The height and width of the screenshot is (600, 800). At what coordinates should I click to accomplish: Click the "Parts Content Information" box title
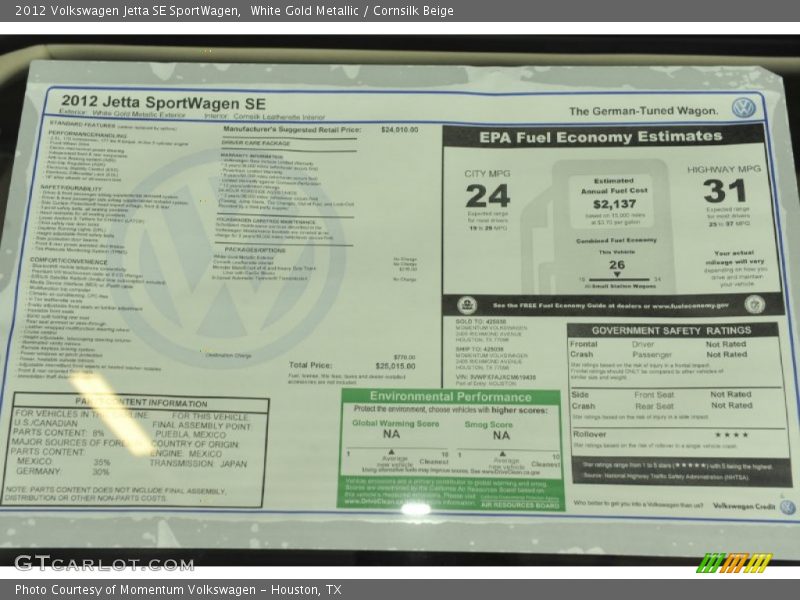coord(141,403)
